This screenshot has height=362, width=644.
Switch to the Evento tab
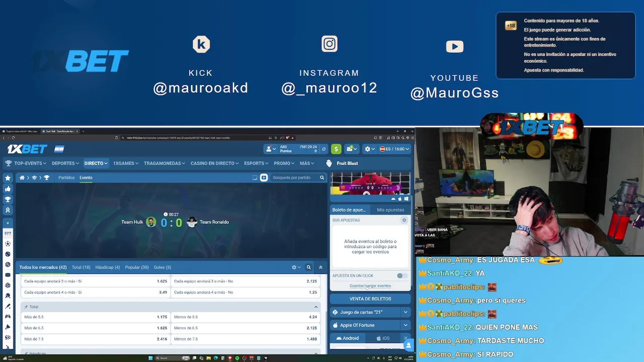click(86, 177)
